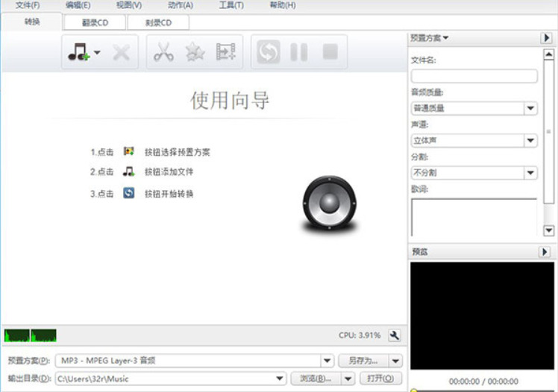Image resolution: width=558 pixels, height=392 pixels.
Task: Click the 按钮选择预置方案 text
Action: pos(178,152)
